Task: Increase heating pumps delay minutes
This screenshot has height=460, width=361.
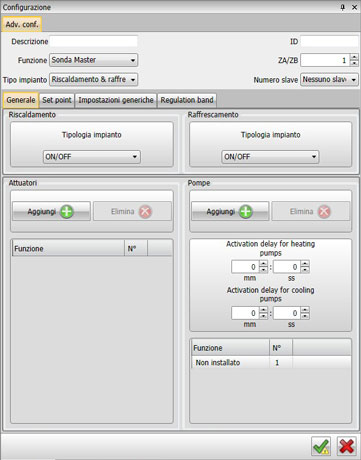Action: 263,264
